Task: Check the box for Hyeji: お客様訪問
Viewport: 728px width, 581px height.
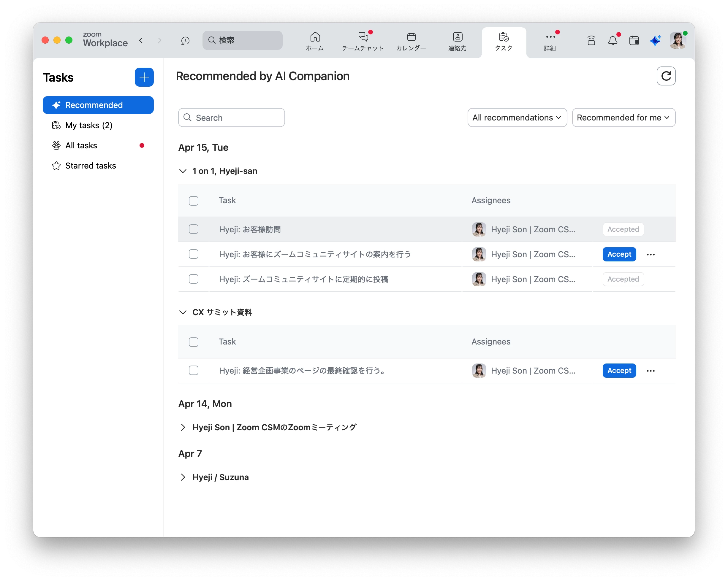Action: [194, 229]
